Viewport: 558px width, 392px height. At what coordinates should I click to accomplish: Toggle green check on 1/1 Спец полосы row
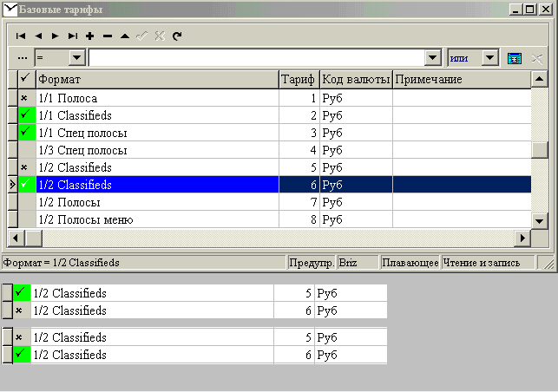pyautogui.click(x=24, y=133)
